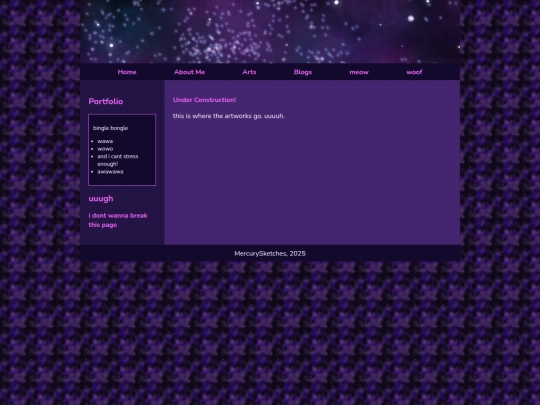
Task: Click the 'Under Construction!' heading
Action: pyautogui.click(x=205, y=100)
